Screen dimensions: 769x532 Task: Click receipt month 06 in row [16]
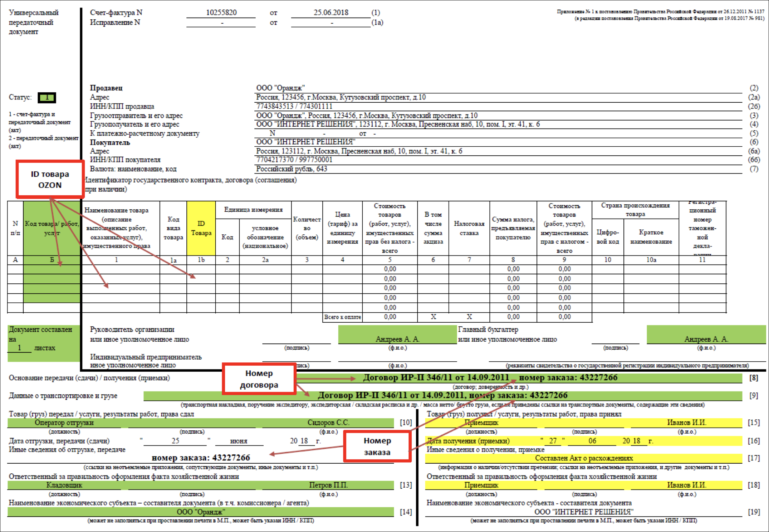click(592, 441)
